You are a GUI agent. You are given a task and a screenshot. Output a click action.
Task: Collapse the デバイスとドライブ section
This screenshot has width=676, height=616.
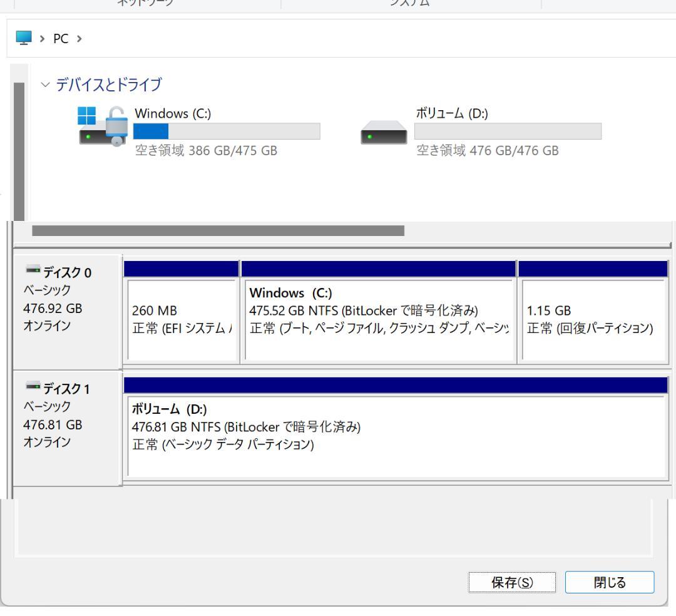pos(44,85)
